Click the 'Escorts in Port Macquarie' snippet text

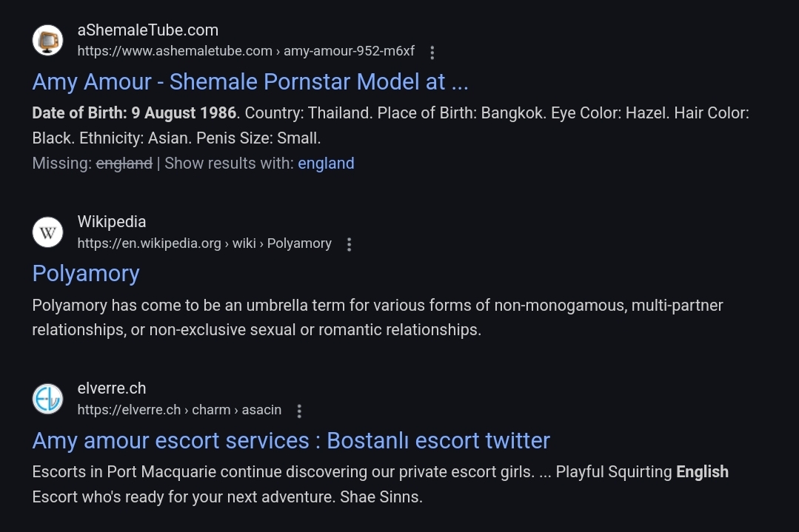(380, 484)
